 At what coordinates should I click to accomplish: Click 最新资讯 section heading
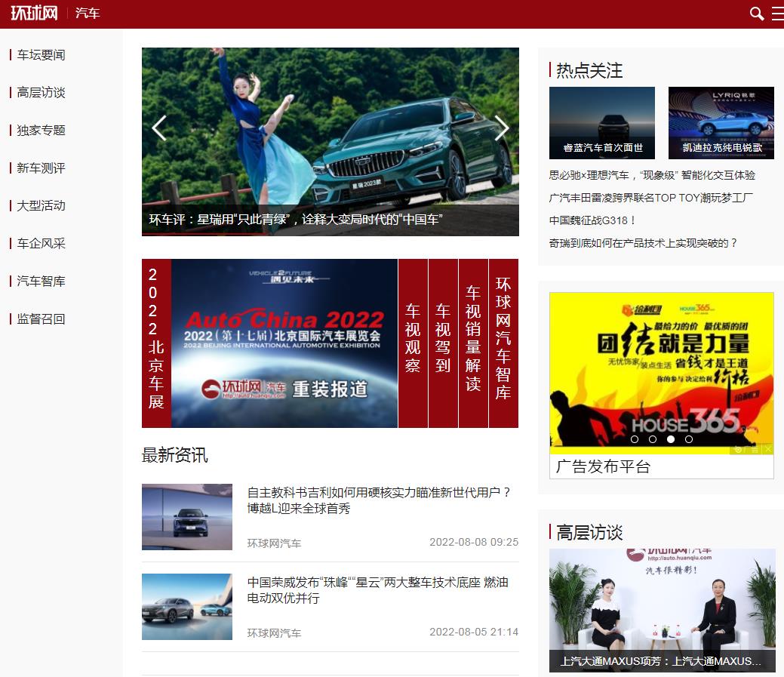point(174,455)
